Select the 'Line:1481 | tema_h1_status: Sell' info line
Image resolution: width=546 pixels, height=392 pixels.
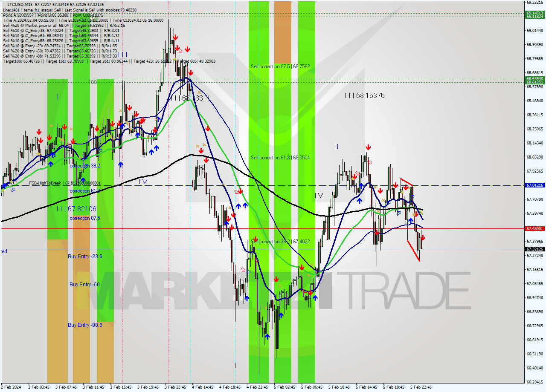[70, 10]
